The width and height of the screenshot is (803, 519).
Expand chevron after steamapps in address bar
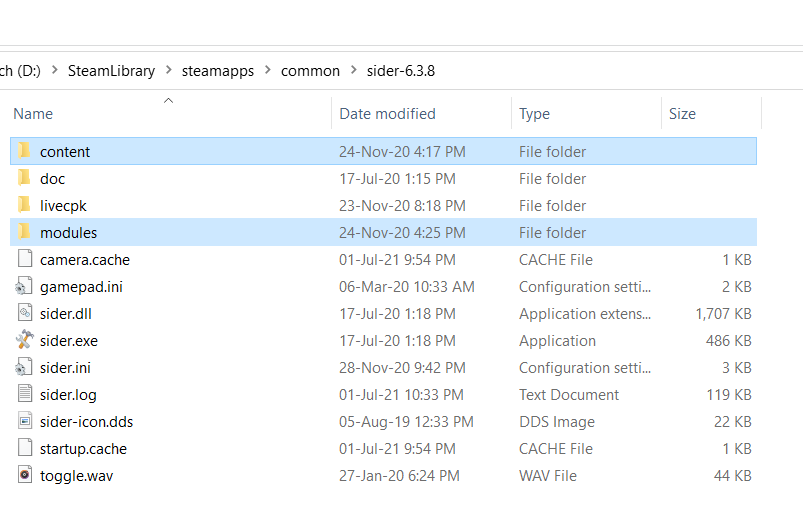pos(267,70)
